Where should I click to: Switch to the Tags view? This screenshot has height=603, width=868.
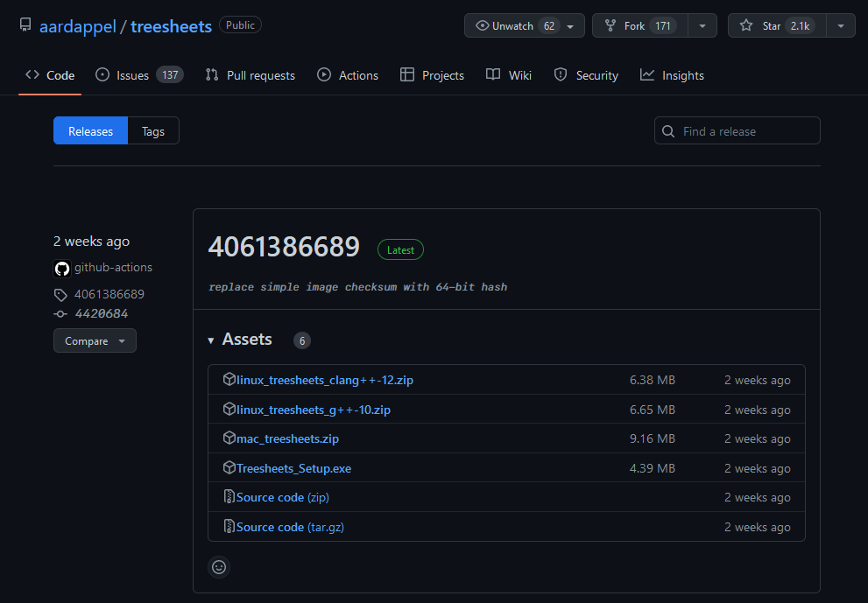(x=153, y=131)
